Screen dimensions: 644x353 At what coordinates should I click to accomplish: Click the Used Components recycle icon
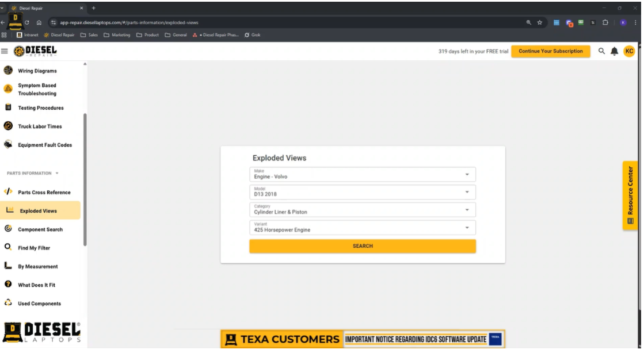[8, 303]
